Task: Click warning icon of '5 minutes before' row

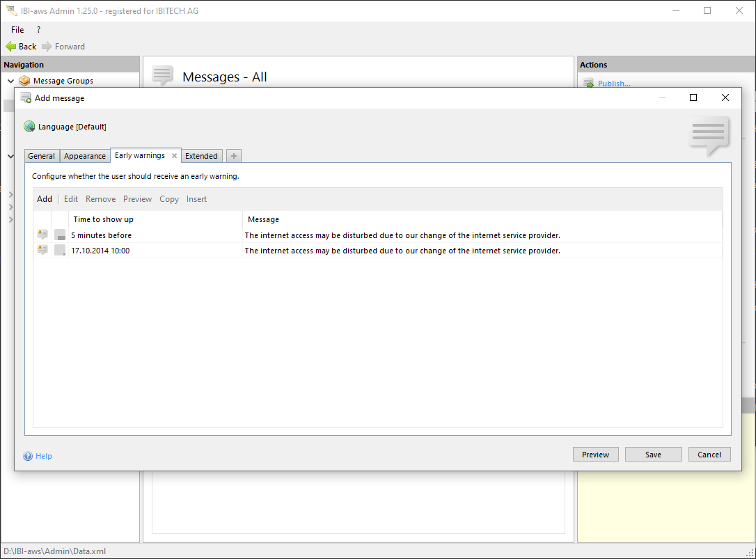Action: coord(42,235)
